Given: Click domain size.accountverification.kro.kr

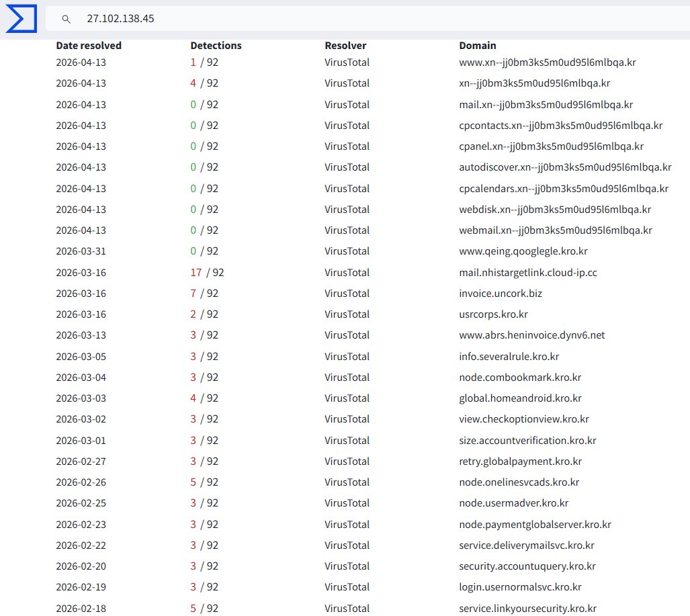Looking at the screenshot, I should tap(527, 441).
